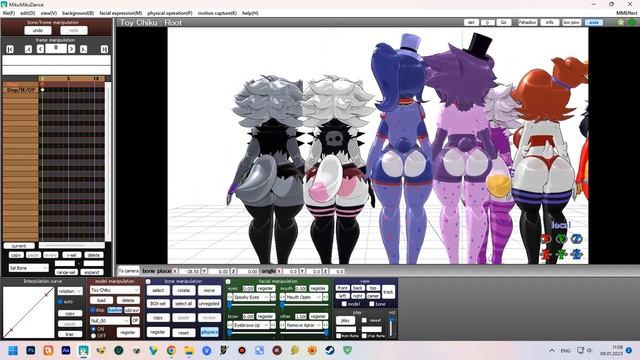Jump to the first frame icon
The width and height of the screenshot is (640, 360).
10,49
